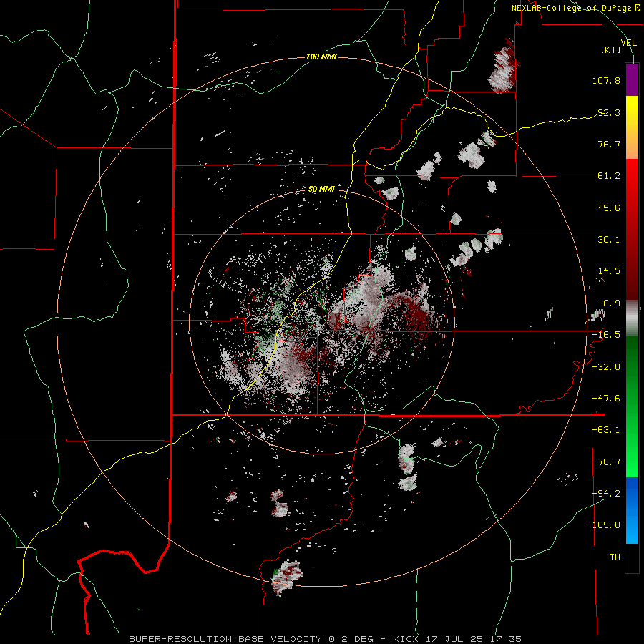Click the 107.8 velocity scale value
The width and height of the screenshot is (644, 644).
606,80
